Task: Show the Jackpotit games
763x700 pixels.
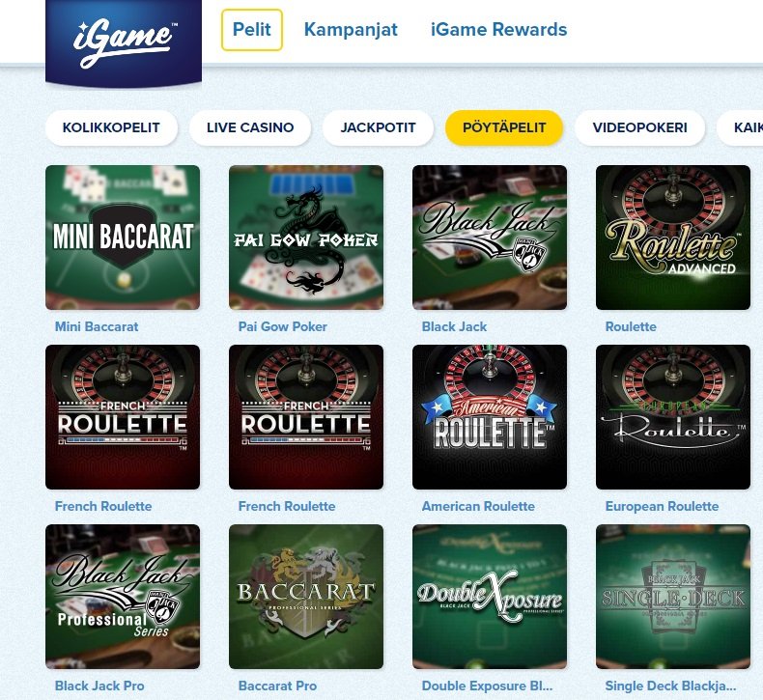Action: click(x=378, y=127)
